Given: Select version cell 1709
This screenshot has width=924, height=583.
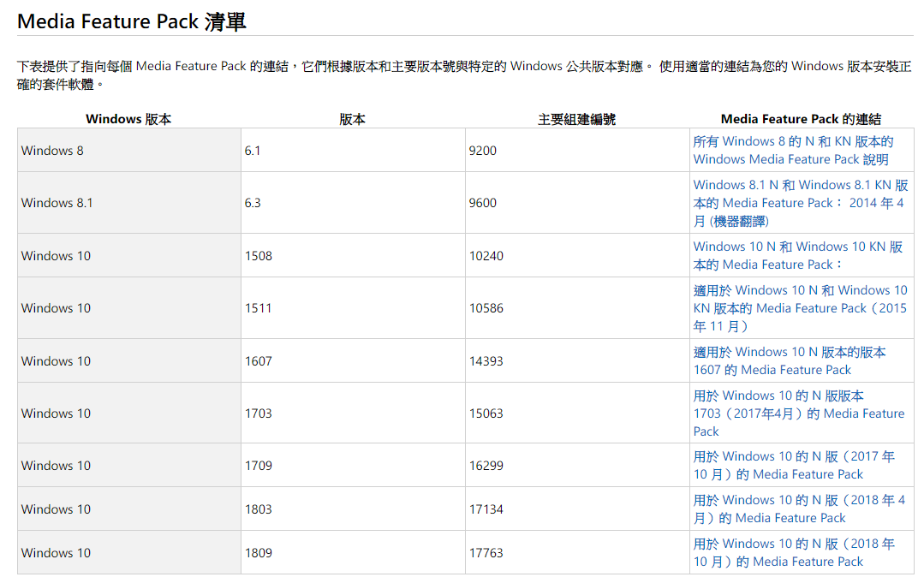Looking at the screenshot, I should (x=353, y=465).
